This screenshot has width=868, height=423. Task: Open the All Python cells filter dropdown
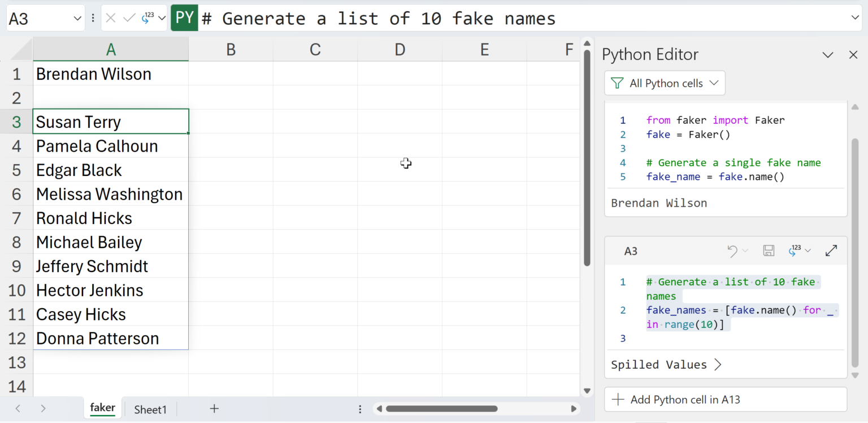(x=665, y=83)
